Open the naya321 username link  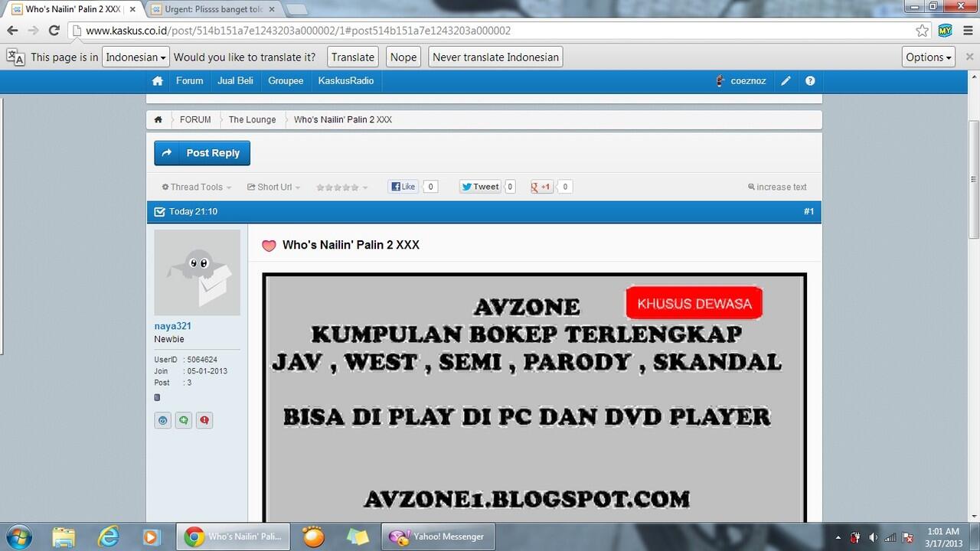click(x=173, y=326)
